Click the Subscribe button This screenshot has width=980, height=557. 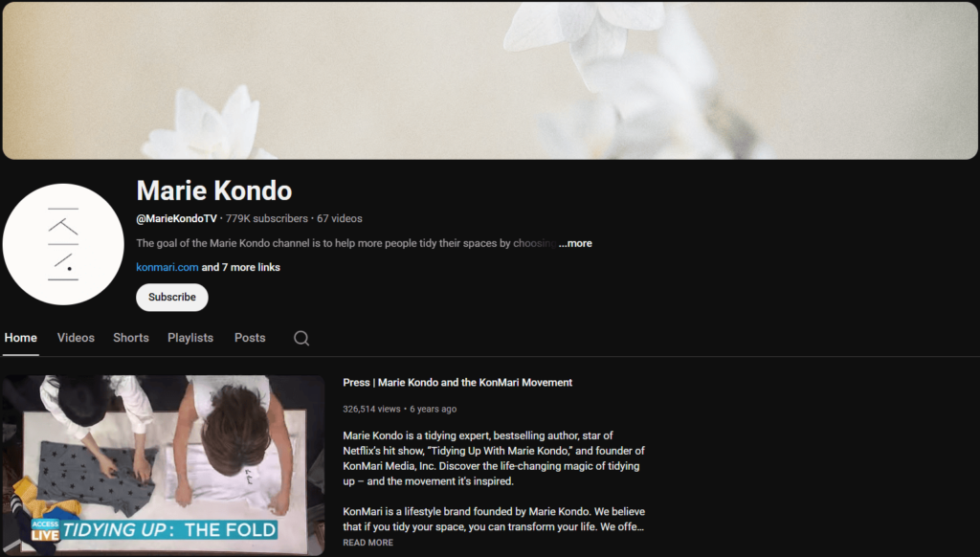tap(172, 298)
